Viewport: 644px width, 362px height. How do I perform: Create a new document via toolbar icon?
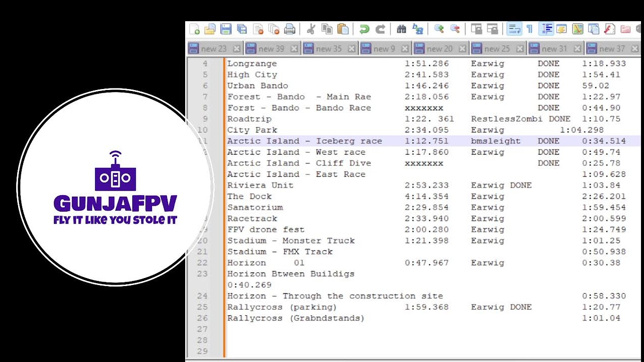(x=194, y=29)
